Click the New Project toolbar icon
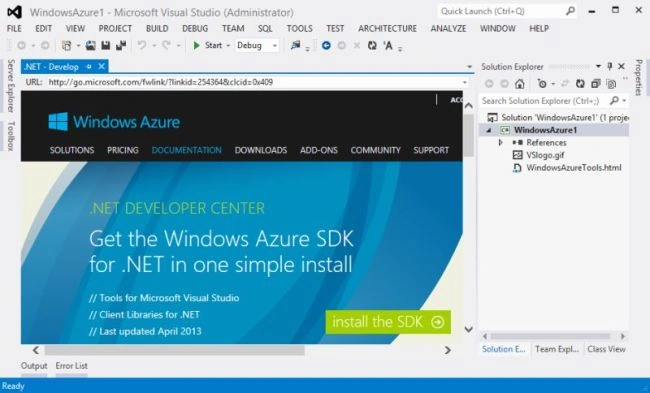This screenshot has width=650, height=393. pos(66,45)
